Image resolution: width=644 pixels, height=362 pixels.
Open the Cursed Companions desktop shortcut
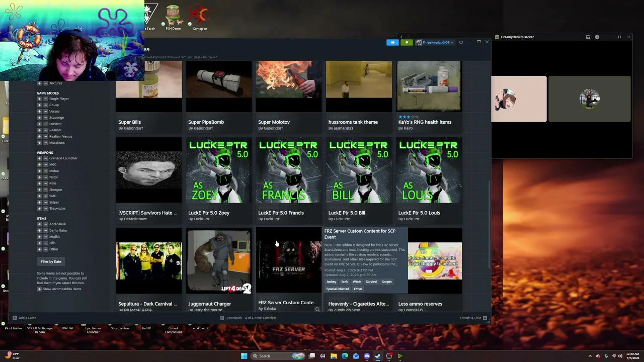pos(173,330)
